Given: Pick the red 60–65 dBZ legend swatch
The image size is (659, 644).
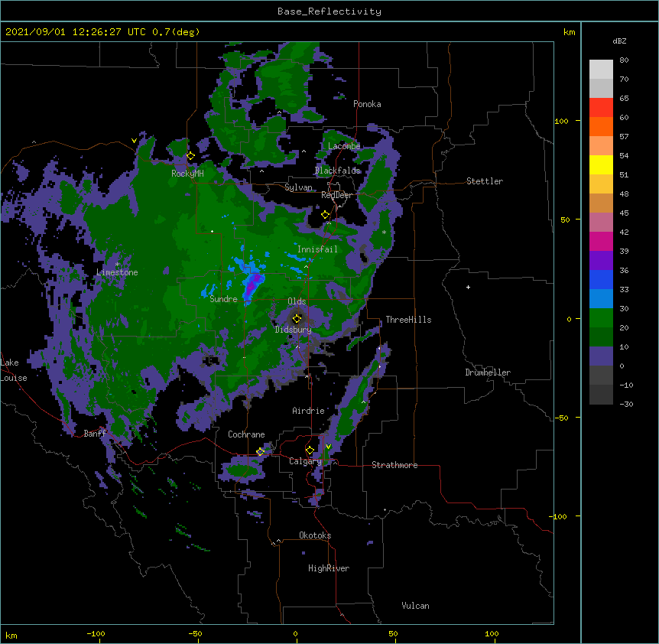Looking at the screenshot, I should (x=601, y=108).
